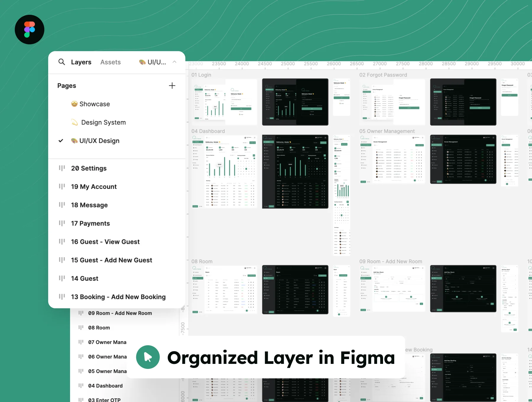Viewport: 532px width, 402px height.
Task: Click the frame icon beside 03 Enter OTP
Action: coord(81,400)
